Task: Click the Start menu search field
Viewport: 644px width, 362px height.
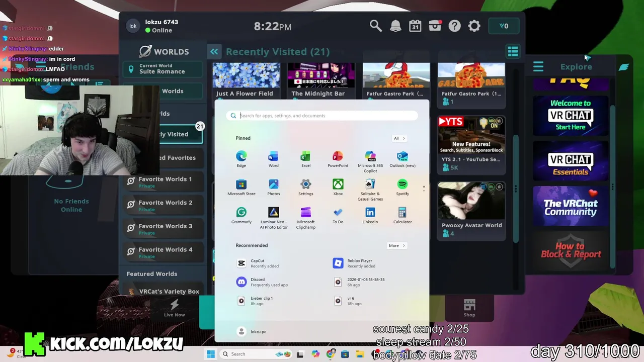Action: coord(322,116)
